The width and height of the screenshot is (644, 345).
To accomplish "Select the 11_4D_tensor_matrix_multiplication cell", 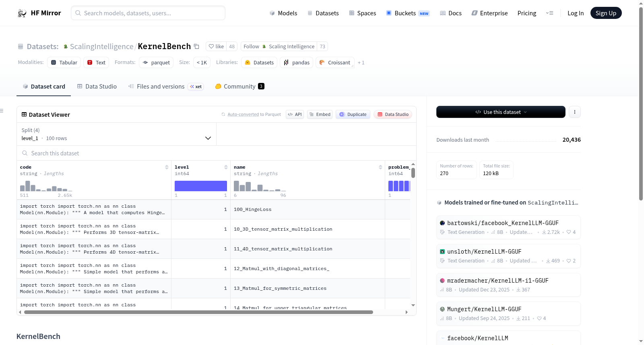I will (x=308, y=249).
